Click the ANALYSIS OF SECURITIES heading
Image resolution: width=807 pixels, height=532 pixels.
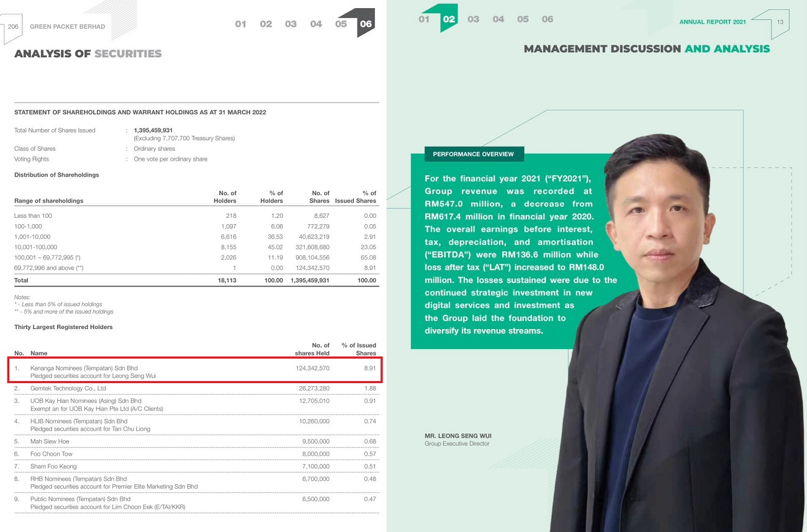click(87, 54)
